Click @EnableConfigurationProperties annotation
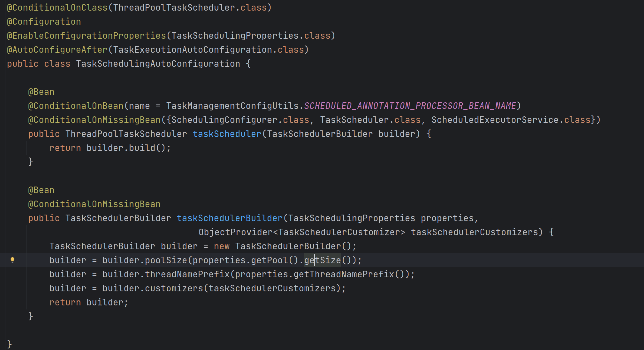This screenshot has height=350, width=644. pos(86,36)
